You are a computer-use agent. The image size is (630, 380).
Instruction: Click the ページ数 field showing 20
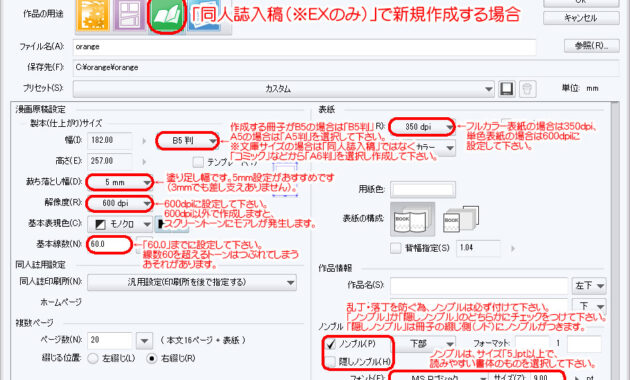[109, 340]
